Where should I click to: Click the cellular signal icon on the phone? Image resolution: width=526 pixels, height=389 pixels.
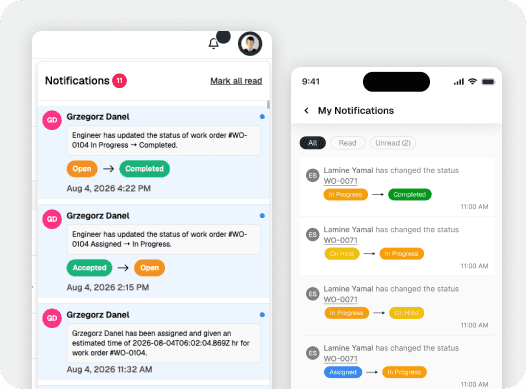[459, 81]
